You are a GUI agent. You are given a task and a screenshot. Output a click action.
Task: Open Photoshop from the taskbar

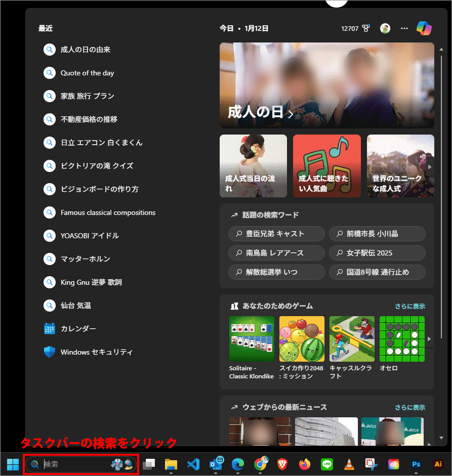[x=417, y=464]
